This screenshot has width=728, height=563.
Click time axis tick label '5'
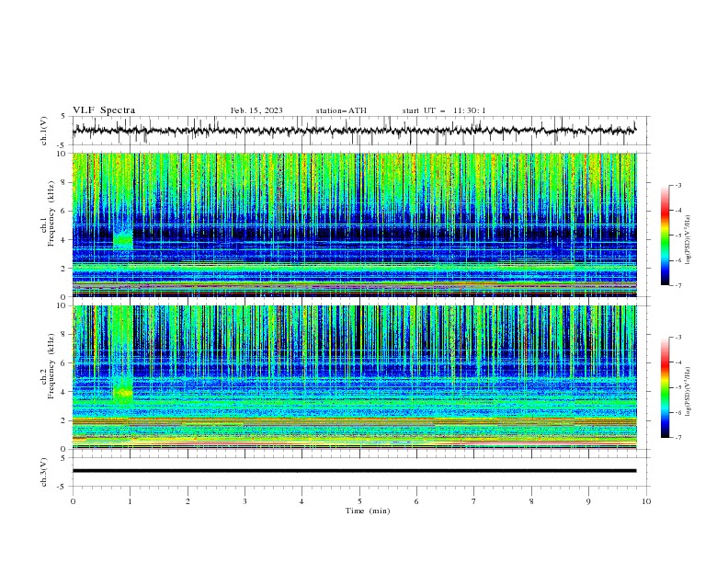coord(359,501)
